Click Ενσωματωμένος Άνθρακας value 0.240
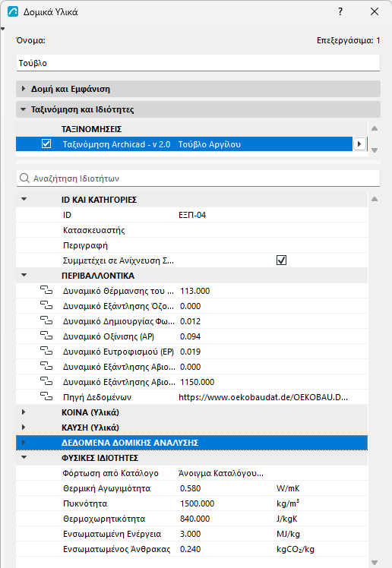The width and height of the screenshot is (392, 568). [190, 549]
